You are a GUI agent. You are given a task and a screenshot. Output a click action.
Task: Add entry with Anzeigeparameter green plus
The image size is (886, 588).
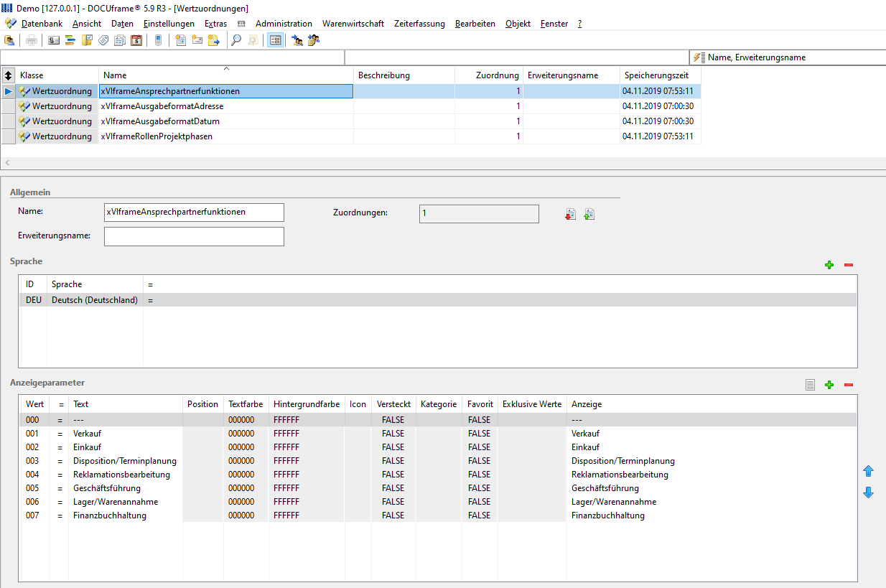point(829,385)
